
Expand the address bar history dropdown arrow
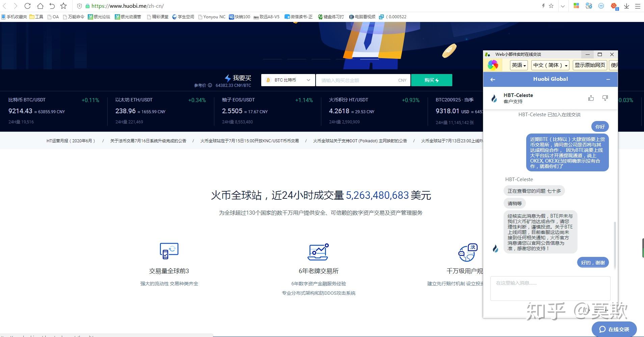pyautogui.click(x=563, y=6)
